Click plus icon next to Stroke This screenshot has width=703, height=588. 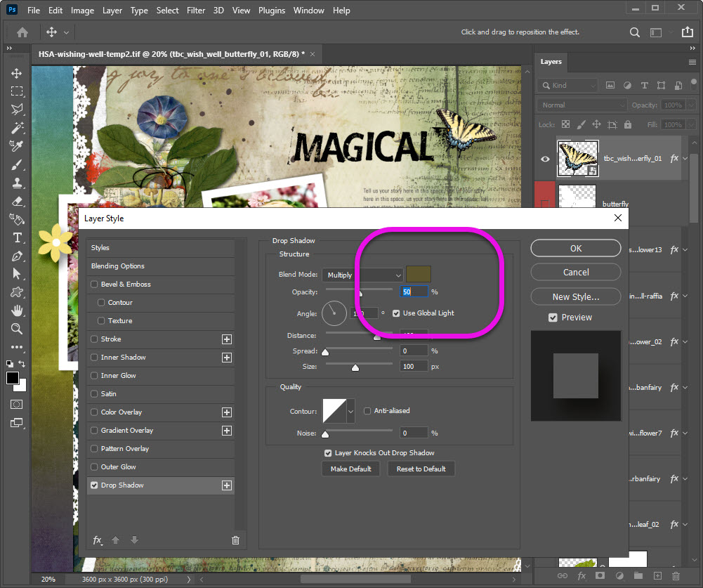click(x=227, y=339)
